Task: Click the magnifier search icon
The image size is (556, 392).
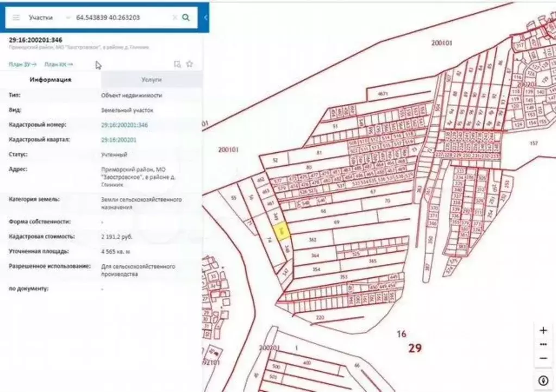Action: coord(186,17)
